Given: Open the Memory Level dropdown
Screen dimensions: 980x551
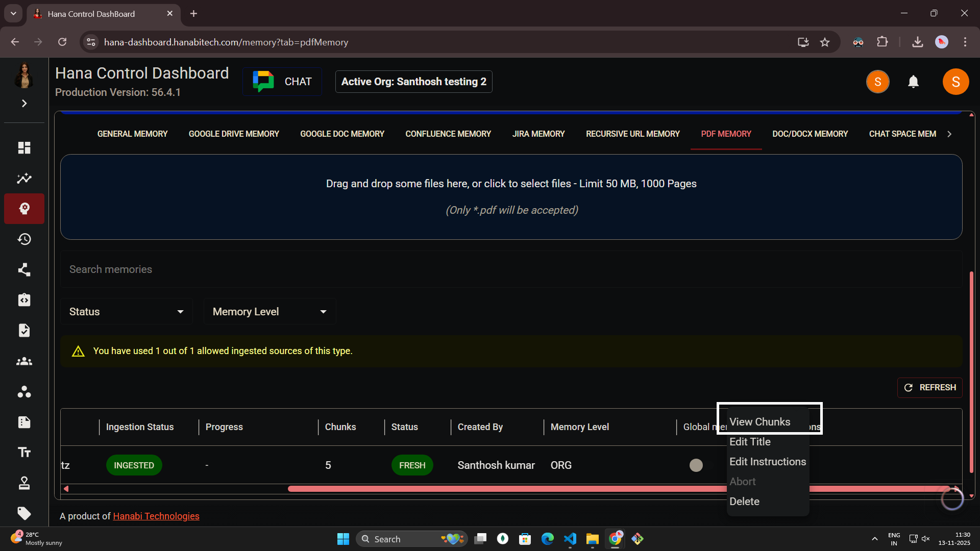Looking at the screenshot, I should click(269, 311).
